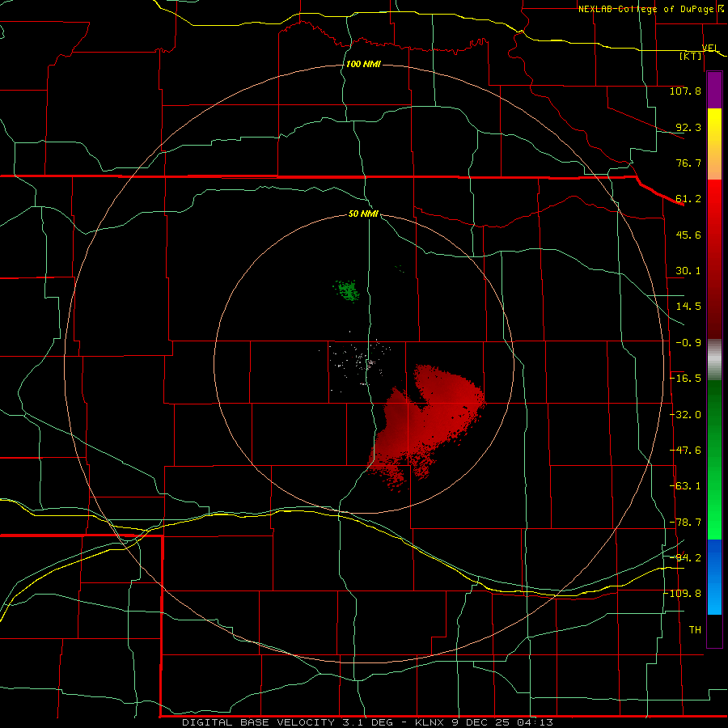The height and width of the screenshot is (728, 728).
Task: Click the [KT] units label
Action: click(691, 56)
